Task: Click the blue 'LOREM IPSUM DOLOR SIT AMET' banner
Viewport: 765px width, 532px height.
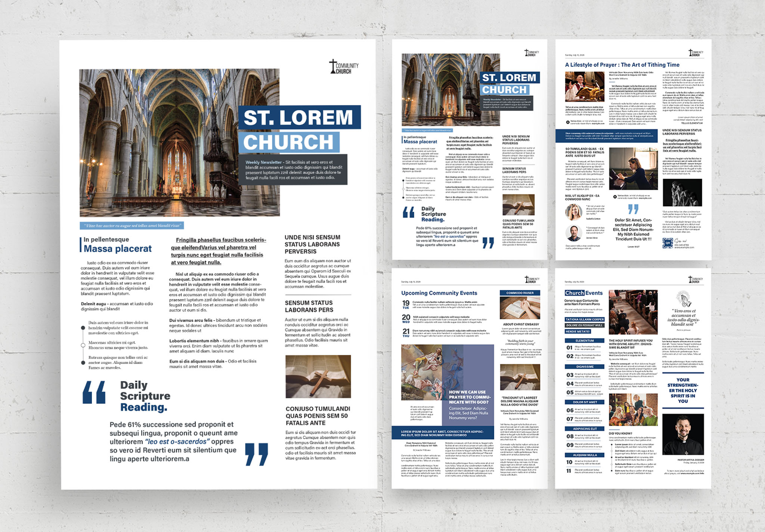Action: 442,433
